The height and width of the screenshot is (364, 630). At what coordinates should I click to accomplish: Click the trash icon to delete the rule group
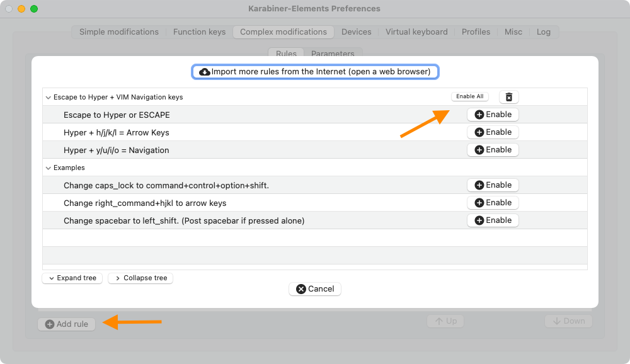tap(508, 96)
